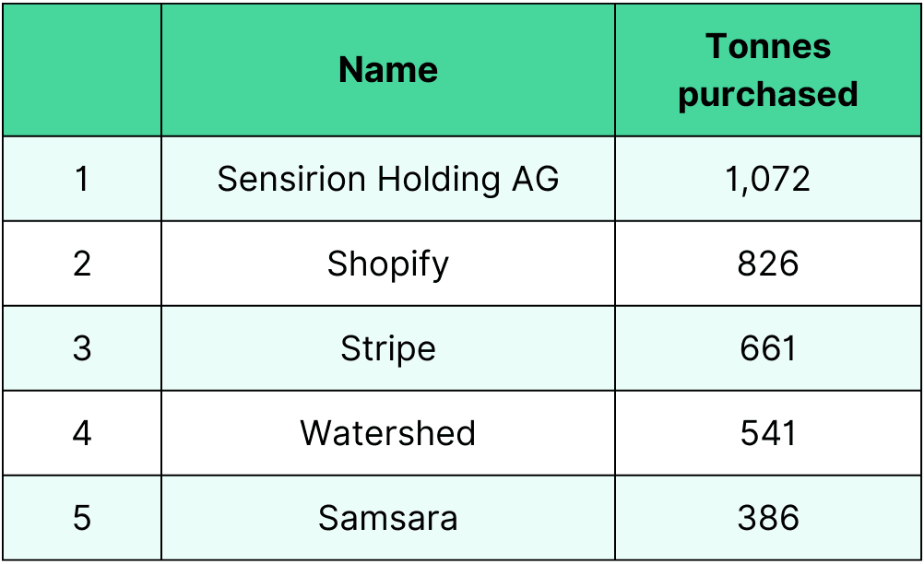Click "AG" in Sensirion Holding AG

click(x=535, y=179)
